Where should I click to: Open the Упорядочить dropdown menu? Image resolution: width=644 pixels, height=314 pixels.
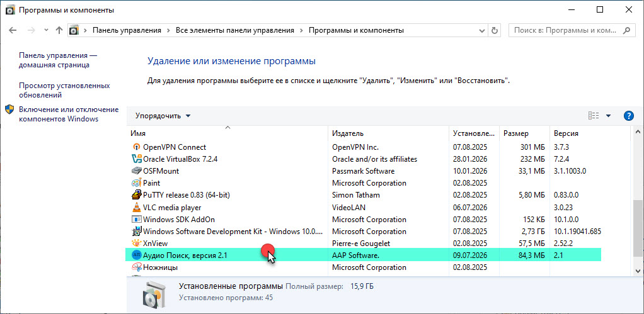coord(163,116)
